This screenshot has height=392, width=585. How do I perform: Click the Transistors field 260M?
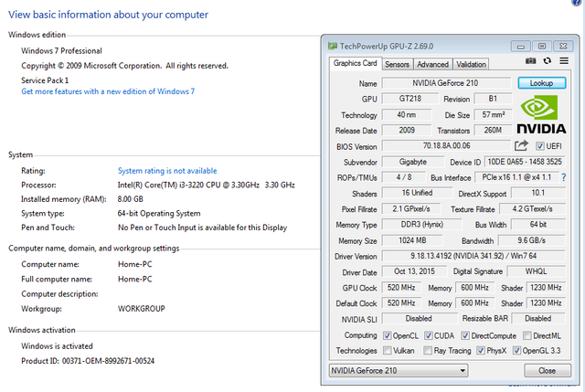(493, 130)
